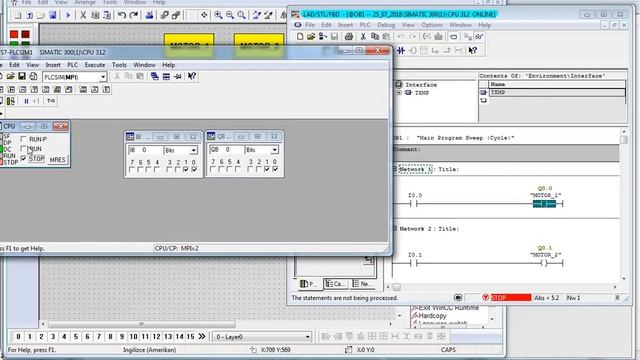Toggle IB 0 input bit 7 checkbox
The width and height of the screenshot is (640, 360).
coord(131,169)
